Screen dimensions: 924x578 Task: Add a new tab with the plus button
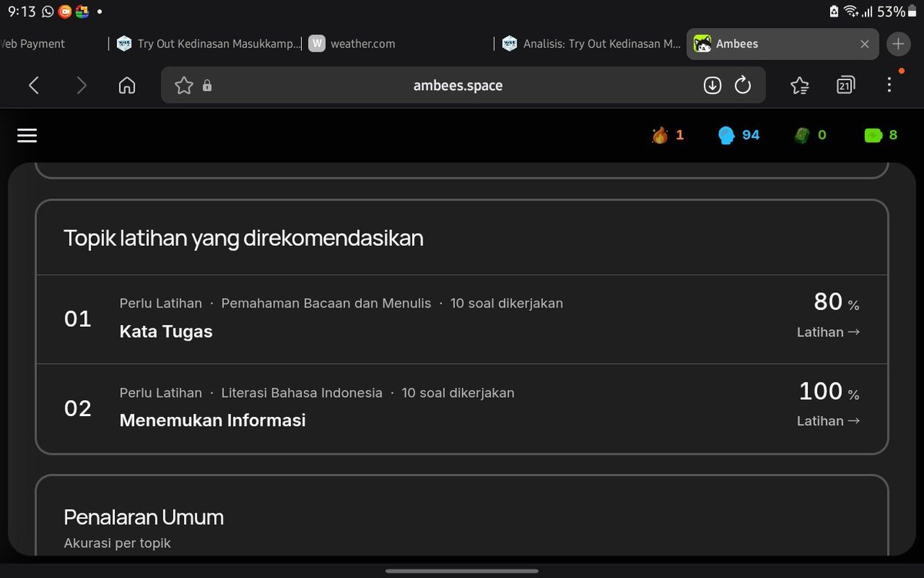coord(899,44)
